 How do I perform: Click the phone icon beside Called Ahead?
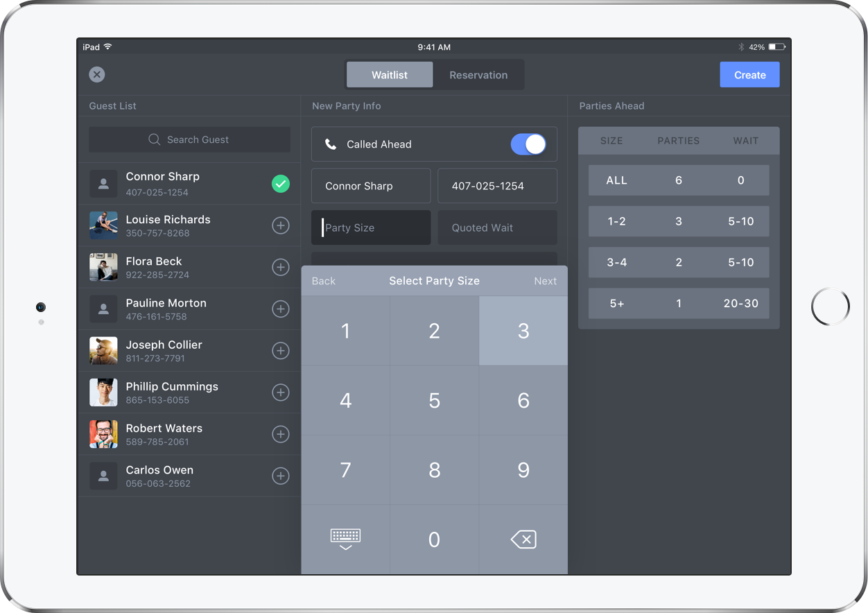[331, 144]
